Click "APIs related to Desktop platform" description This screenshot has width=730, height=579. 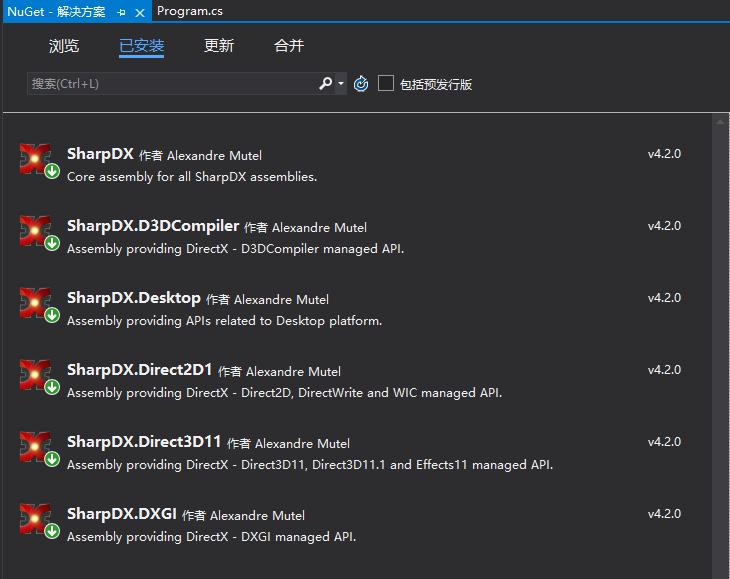pyautogui.click(x=224, y=321)
